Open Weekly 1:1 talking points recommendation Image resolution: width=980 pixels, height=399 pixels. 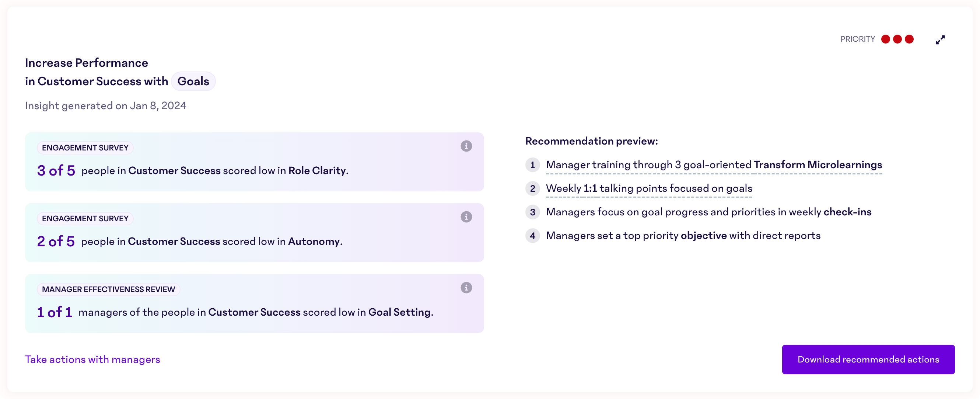pos(649,188)
